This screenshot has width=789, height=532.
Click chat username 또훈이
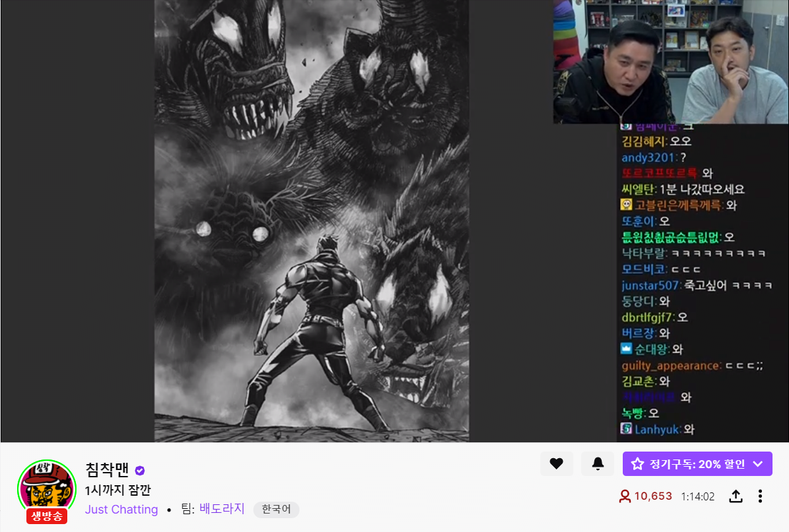coord(637,222)
